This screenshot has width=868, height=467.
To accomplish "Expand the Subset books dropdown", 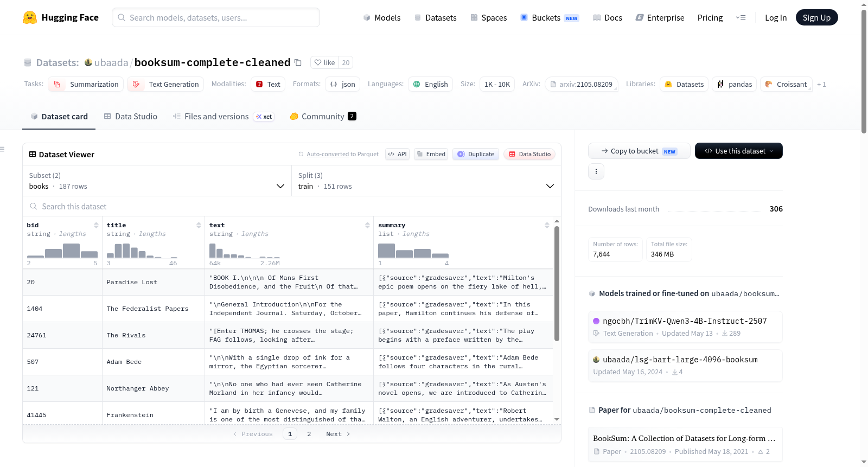I will pos(157,181).
